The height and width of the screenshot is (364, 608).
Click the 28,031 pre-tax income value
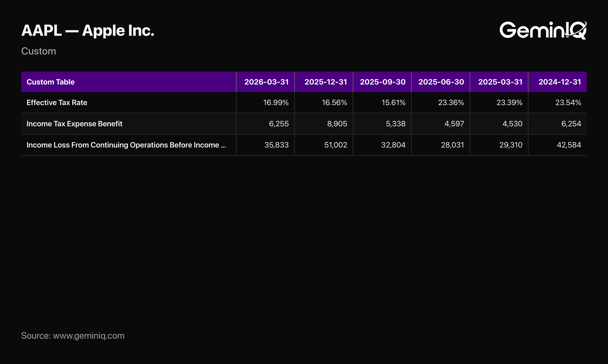coord(452,145)
